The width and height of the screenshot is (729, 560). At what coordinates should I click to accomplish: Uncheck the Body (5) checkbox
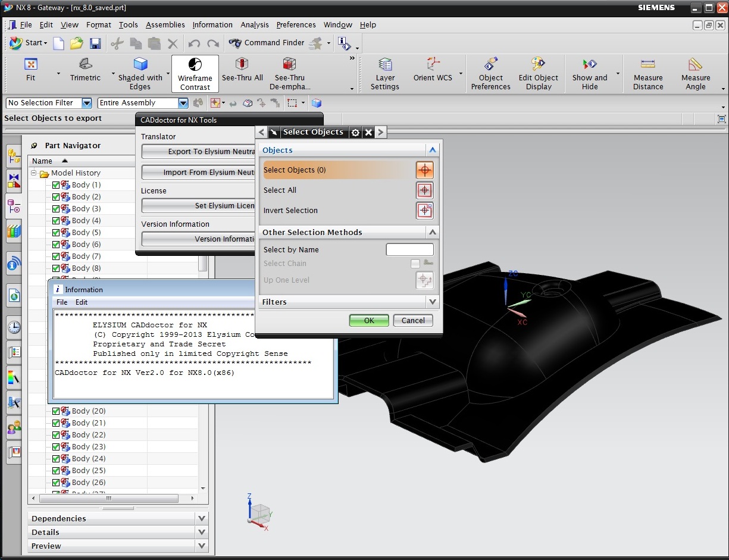tap(56, 233)
